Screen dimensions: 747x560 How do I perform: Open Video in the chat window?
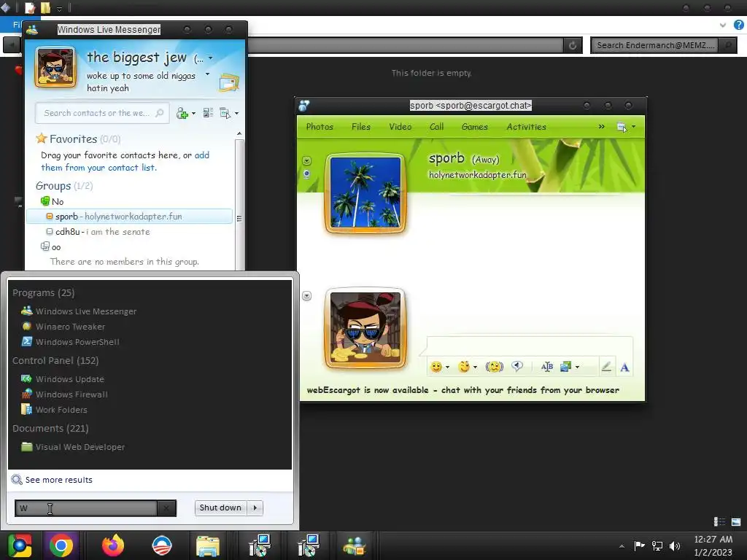pos(400,127)
